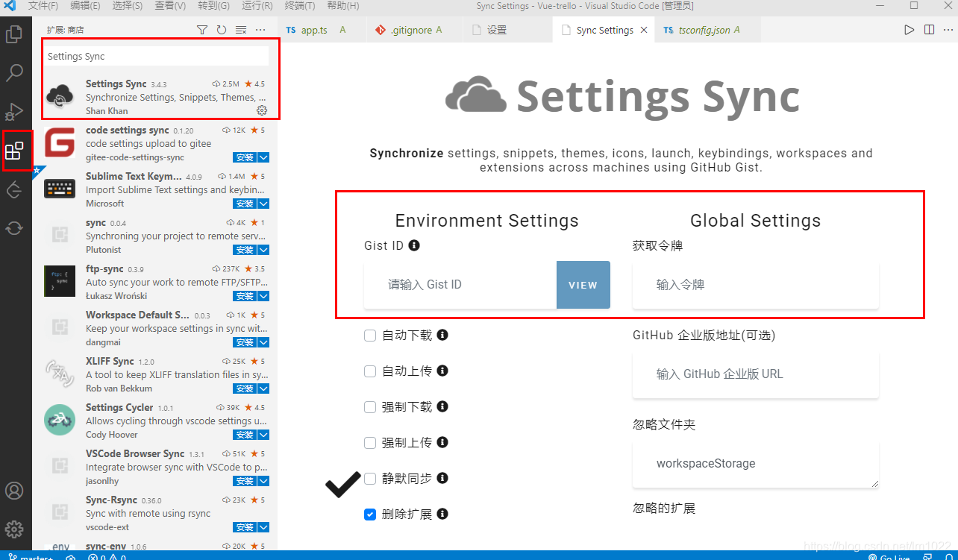The width and height of the screenshot is (958, 560).
Task: Enable the 强制上传 checkbox
Action: pos(370,443)
